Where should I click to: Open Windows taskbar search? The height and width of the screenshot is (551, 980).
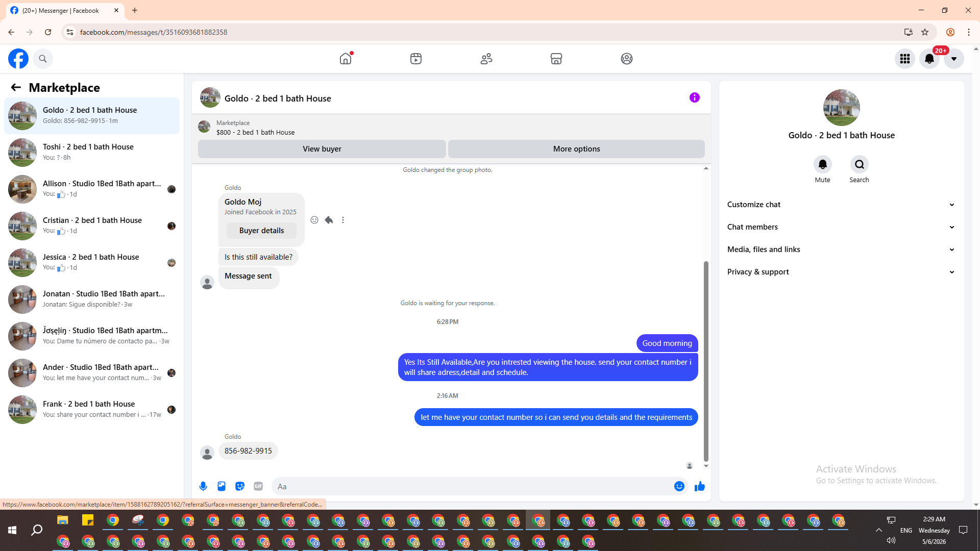(37, 531)
